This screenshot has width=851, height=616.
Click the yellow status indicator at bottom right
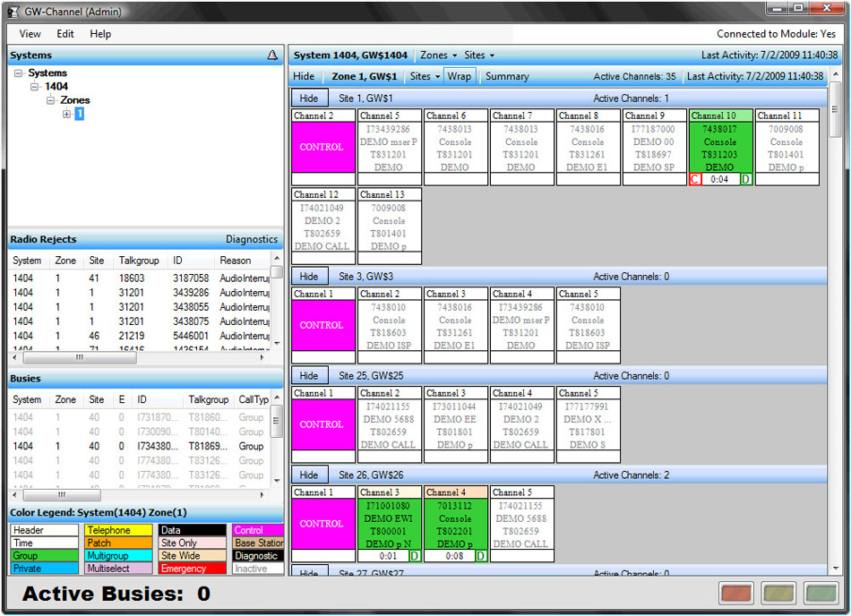(x=778, y=594)
